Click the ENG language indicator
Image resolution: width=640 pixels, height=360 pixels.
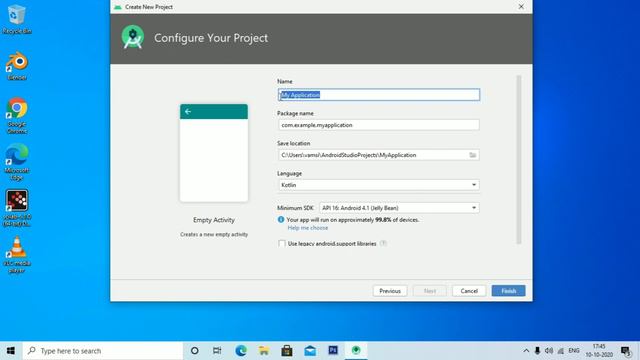pos(574,351)
